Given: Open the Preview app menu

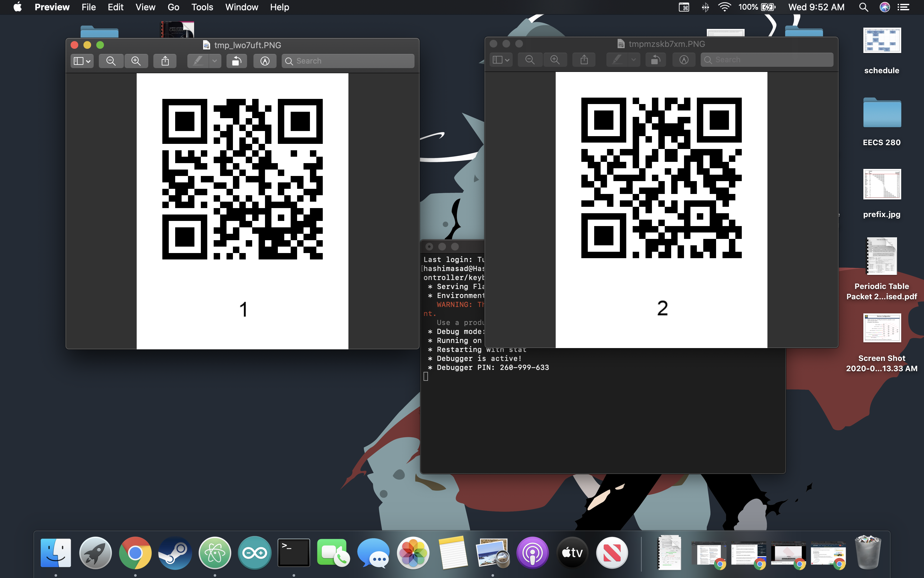Looking at the screenshot, I should [52, 7].
